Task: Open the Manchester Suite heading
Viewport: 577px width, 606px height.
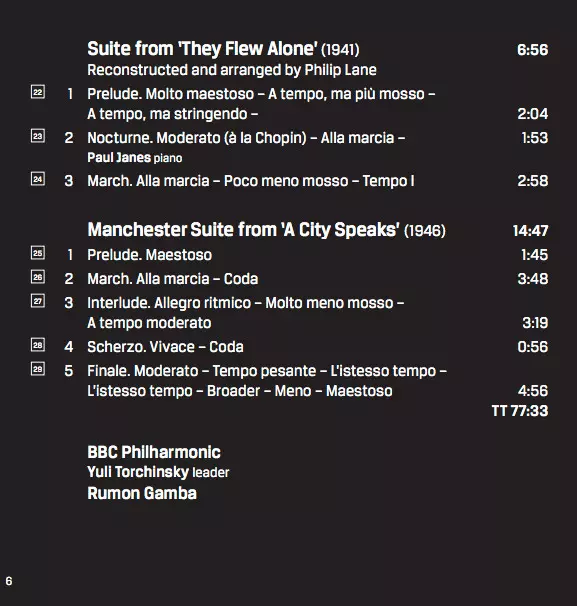Action: 267,230
